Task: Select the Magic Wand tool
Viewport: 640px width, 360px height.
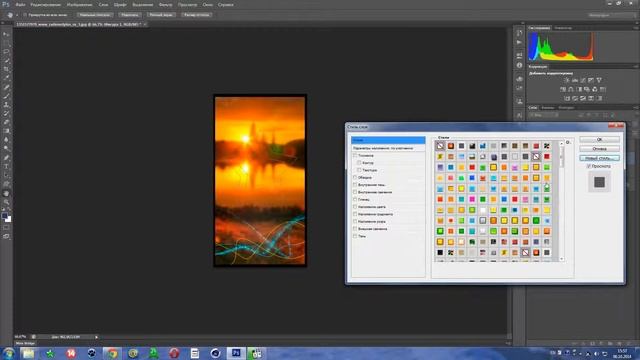Action: click(x=6, y=61)
